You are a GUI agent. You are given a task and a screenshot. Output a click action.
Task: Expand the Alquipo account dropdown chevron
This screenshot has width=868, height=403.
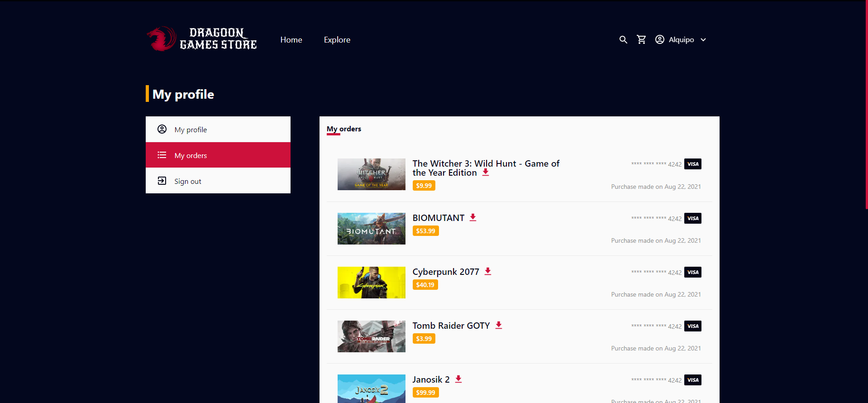click(x=703, y=40)
